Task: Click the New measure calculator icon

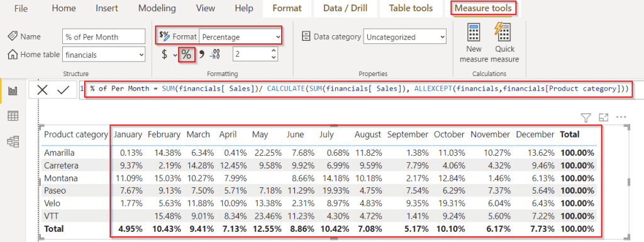Action: (474, 33)
